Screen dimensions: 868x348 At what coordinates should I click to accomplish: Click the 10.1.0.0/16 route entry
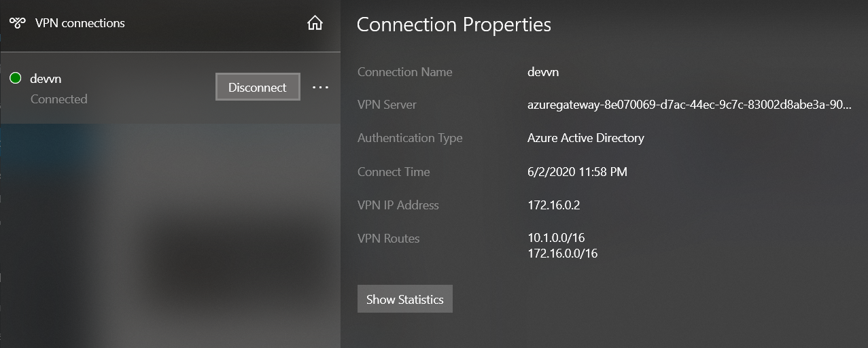(556, 238)
